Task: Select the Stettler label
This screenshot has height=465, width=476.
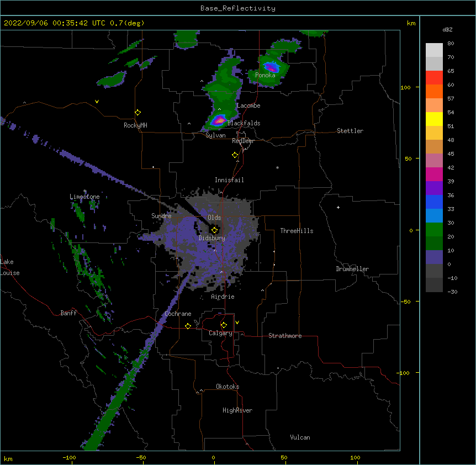Action: click(350, 131)
